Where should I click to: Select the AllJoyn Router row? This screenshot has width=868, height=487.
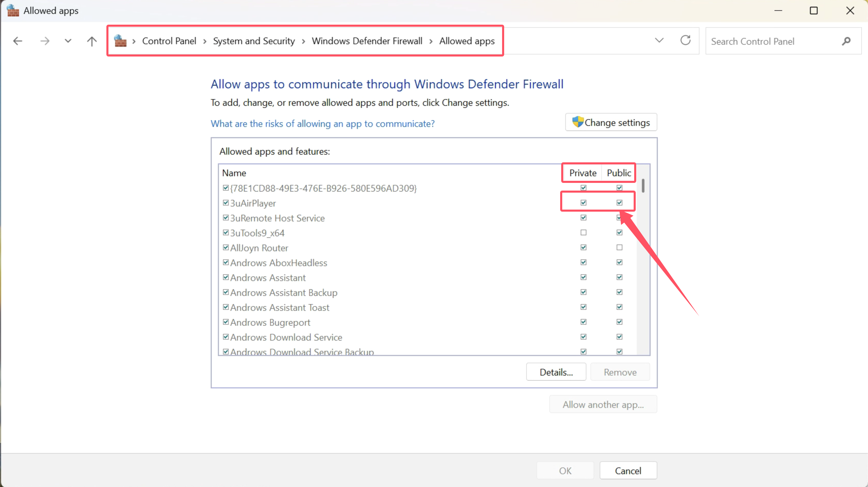(428, 248)
